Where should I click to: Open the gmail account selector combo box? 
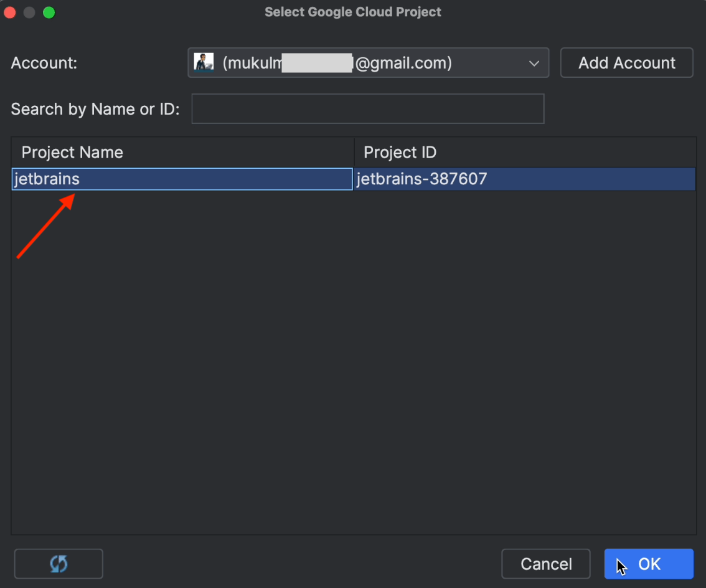(367, 63)
